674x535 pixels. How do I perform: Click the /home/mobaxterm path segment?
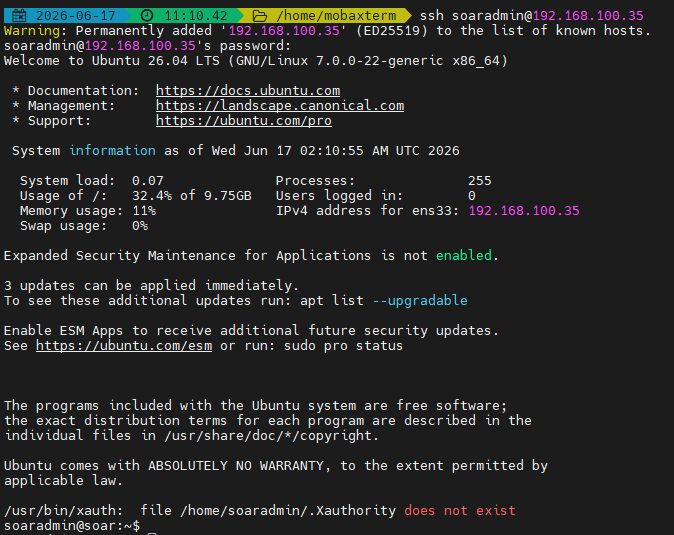337,16
